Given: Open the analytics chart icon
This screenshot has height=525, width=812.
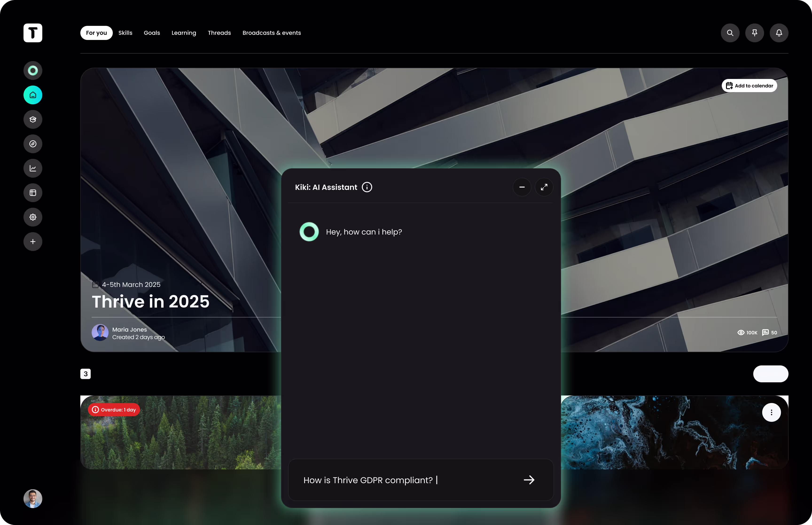Looking at the screenshot, I should click(x=33, y=168).
